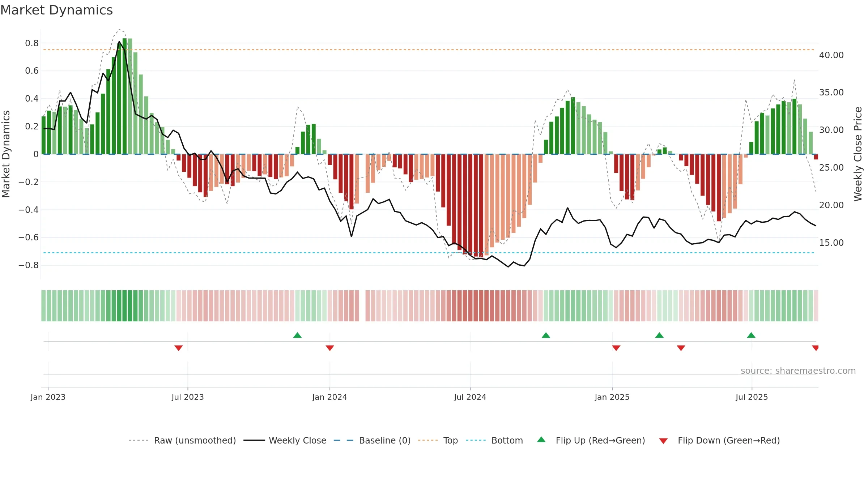Screen dimensions: 868x488
Task: Click the Weekly Close Price axis title
Action: [x=858, y=154]
